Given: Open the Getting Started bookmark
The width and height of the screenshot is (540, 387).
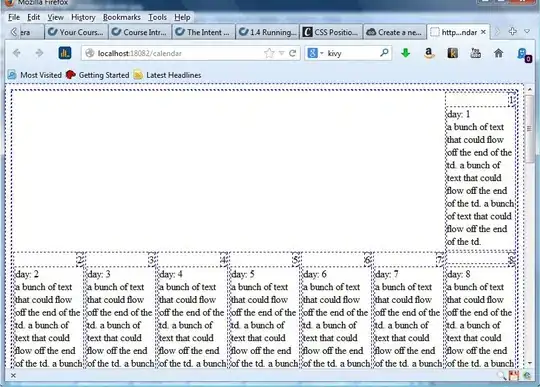Looking at the screenshot, I should pyautogui.click(x=97, y=75).
